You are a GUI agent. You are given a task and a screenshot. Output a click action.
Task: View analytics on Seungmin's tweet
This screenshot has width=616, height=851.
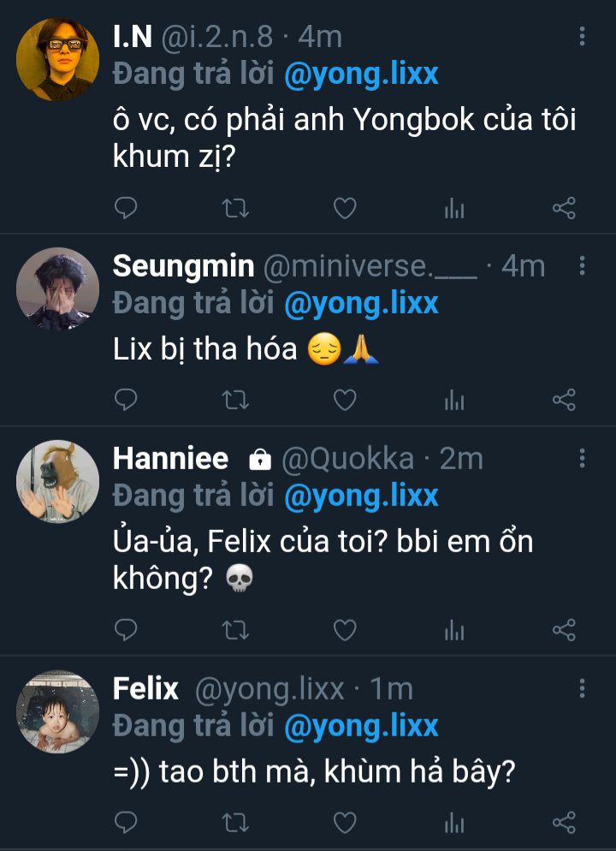pos(454,400)
